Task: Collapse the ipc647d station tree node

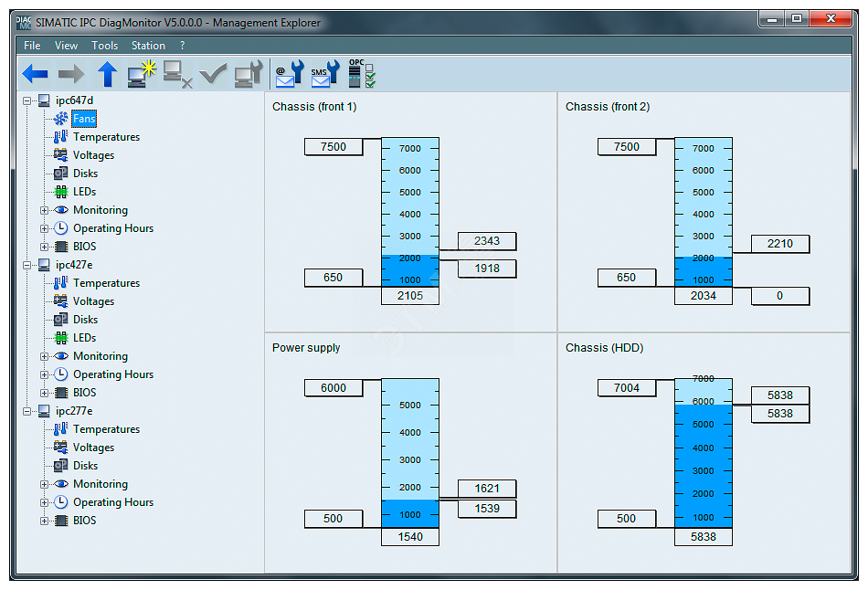Action: point(27,100)
